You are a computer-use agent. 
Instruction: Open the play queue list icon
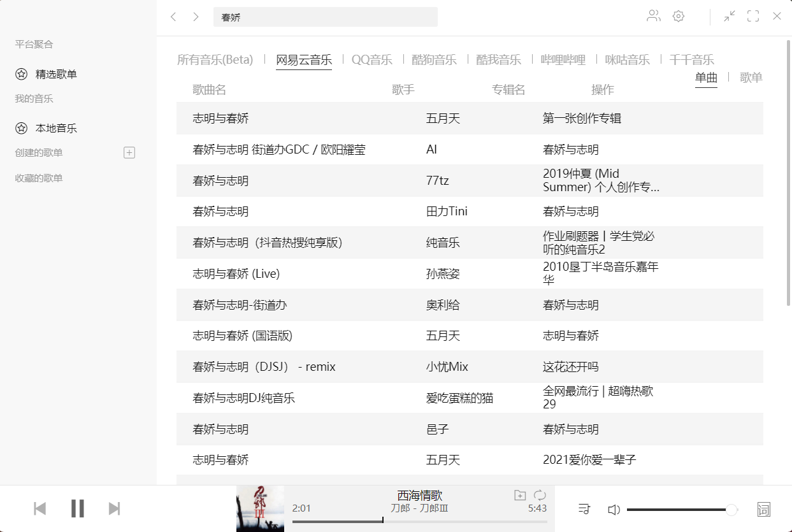pyautogui.click(x=584, y=509)
